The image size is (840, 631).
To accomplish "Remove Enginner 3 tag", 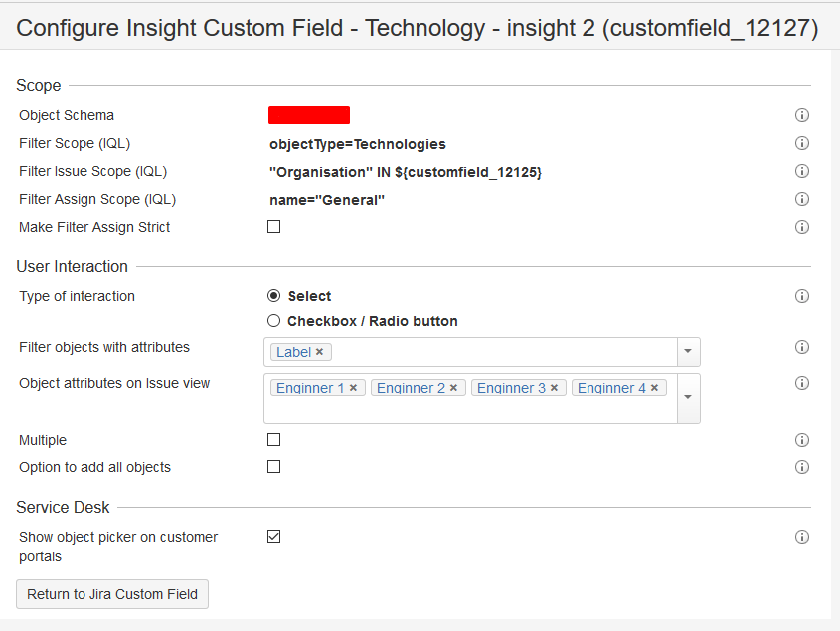I will [x=554, y=388].
